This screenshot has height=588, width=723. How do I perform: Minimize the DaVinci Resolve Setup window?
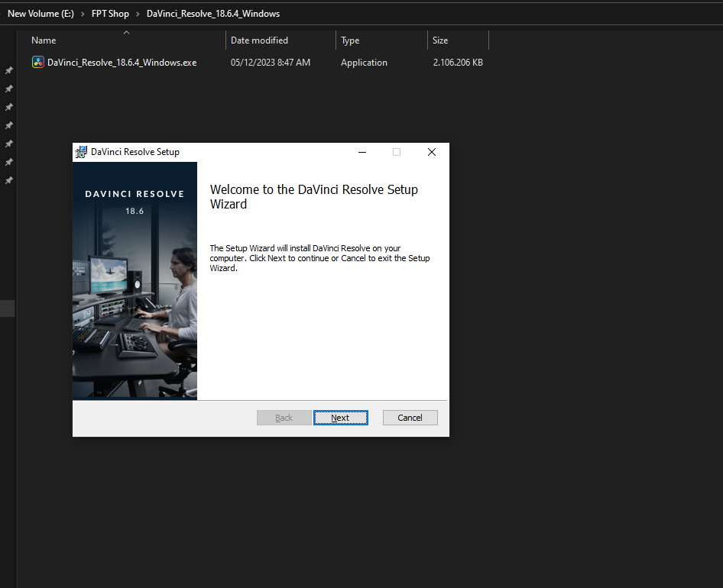tap(362, 152)
